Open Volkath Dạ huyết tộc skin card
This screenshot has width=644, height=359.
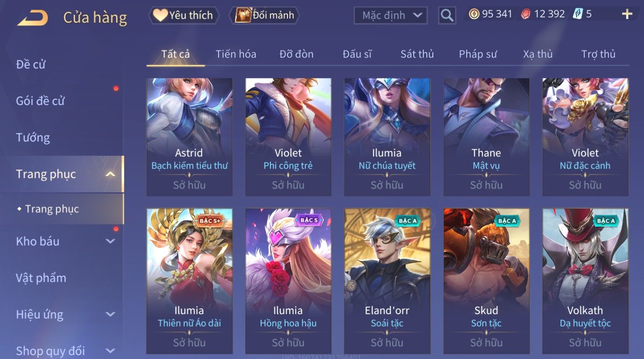tap(585, 281)
